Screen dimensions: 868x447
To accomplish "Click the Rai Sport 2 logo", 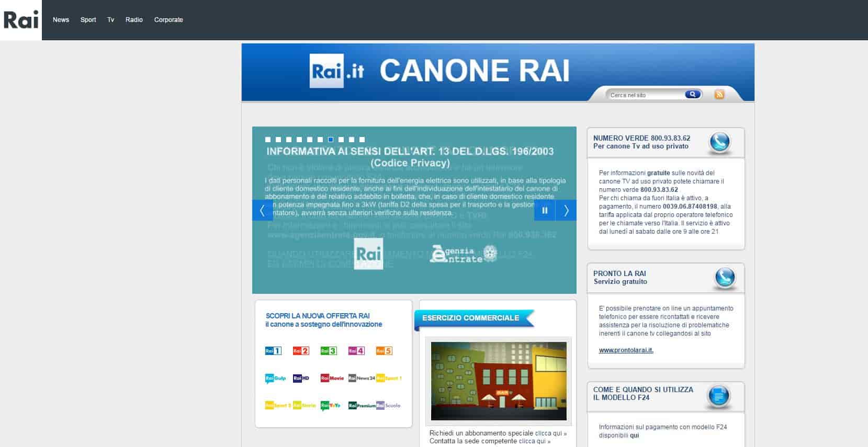I will pos(278,405).
